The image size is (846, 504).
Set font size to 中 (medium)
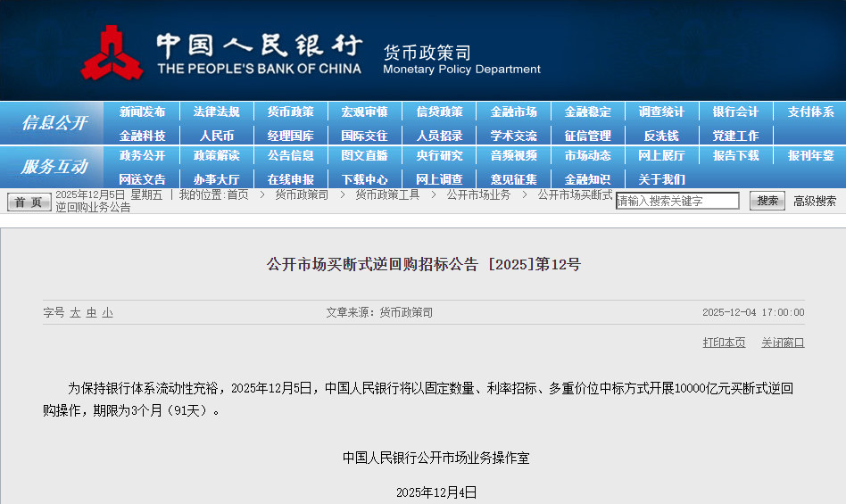click(x=91, y=313)
